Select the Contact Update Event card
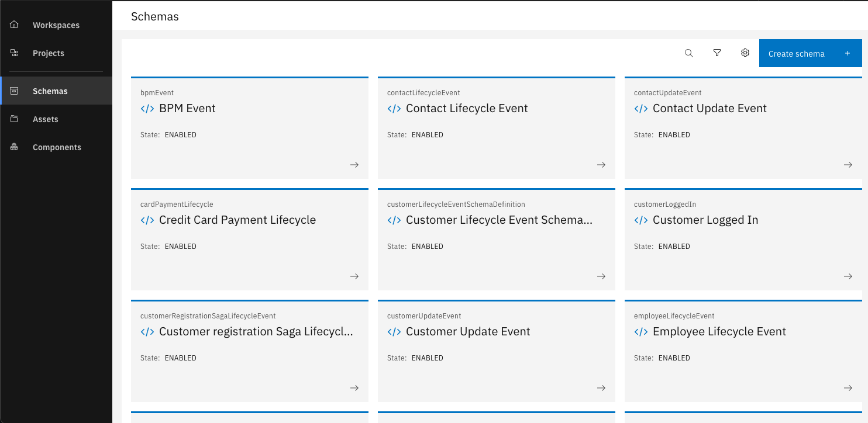Screen dimensions: 868x423 (743, 128)
